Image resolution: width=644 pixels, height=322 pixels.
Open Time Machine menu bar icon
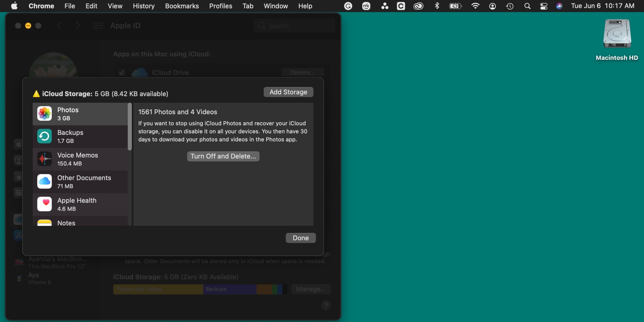[510, 6]
